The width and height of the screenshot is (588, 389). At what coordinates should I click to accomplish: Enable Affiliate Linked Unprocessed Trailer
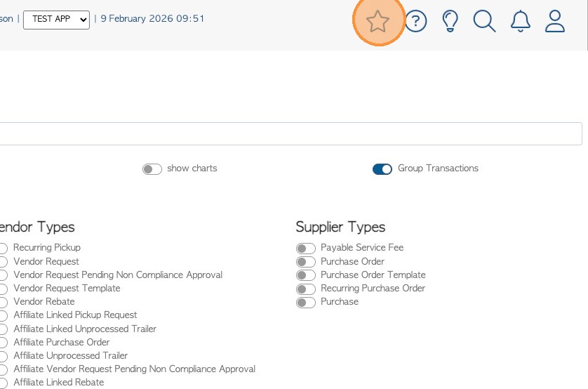click(x=3, y=329)
